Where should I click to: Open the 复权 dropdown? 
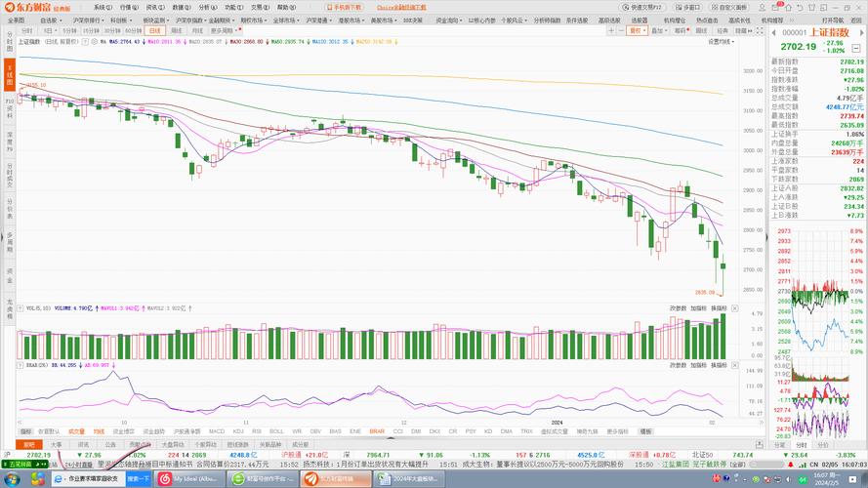point(639,30)
